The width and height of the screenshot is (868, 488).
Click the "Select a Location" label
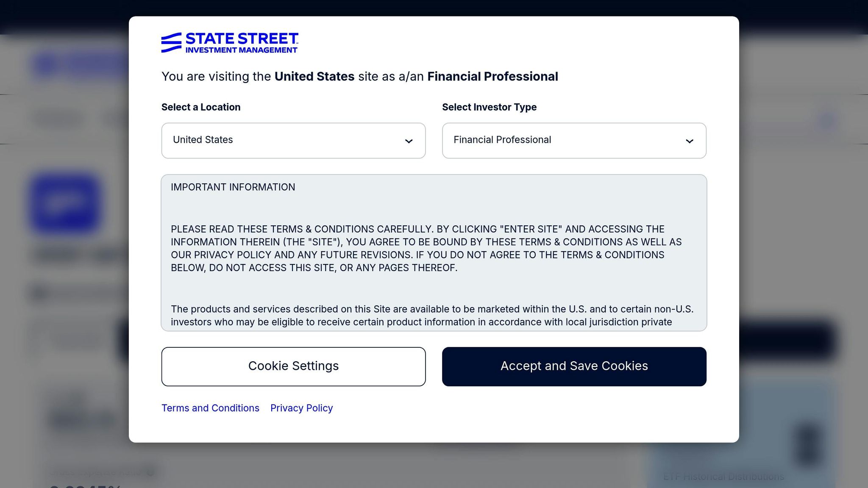click(201, 107)
